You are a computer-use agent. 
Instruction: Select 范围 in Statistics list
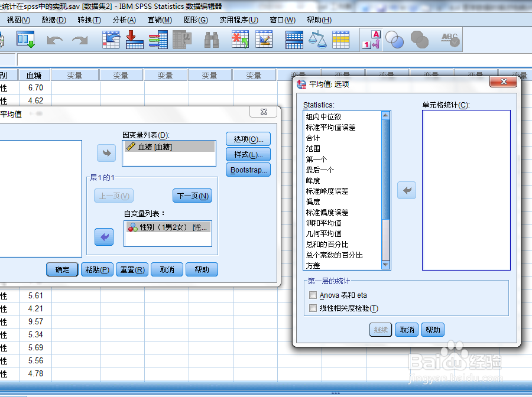pos(313,149)
